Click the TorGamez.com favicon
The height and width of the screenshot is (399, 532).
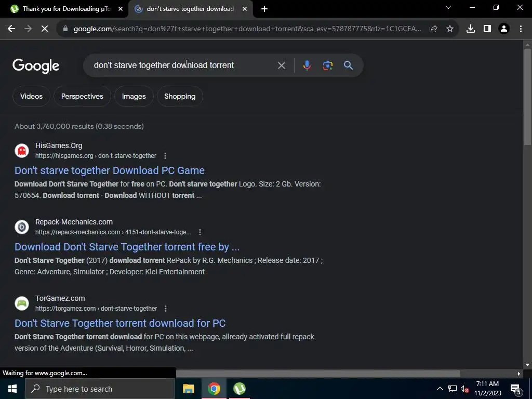[22, 303]
